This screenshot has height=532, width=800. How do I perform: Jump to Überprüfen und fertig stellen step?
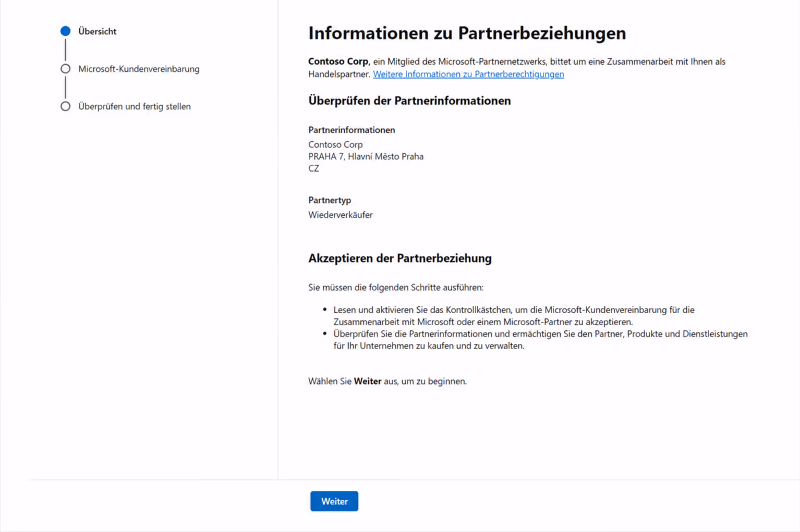[135, 106]
